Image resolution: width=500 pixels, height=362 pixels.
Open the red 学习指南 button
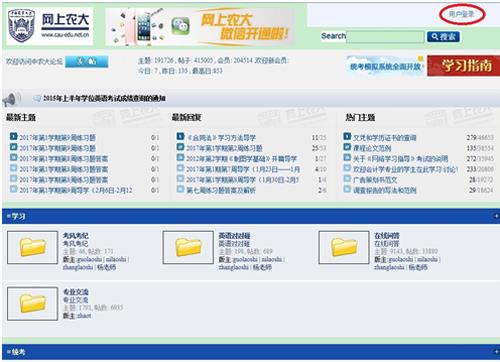(463, 66)
